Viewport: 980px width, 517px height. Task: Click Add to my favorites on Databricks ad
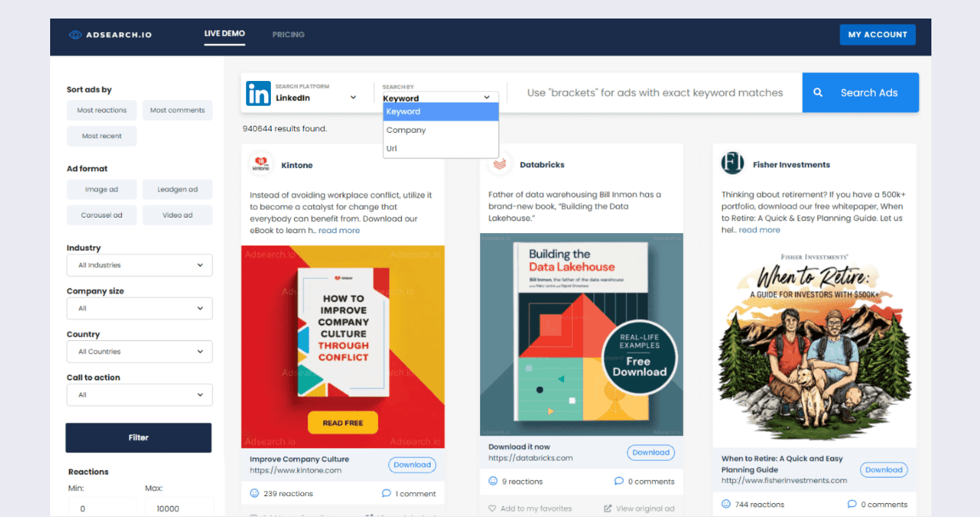pos(530,509)
